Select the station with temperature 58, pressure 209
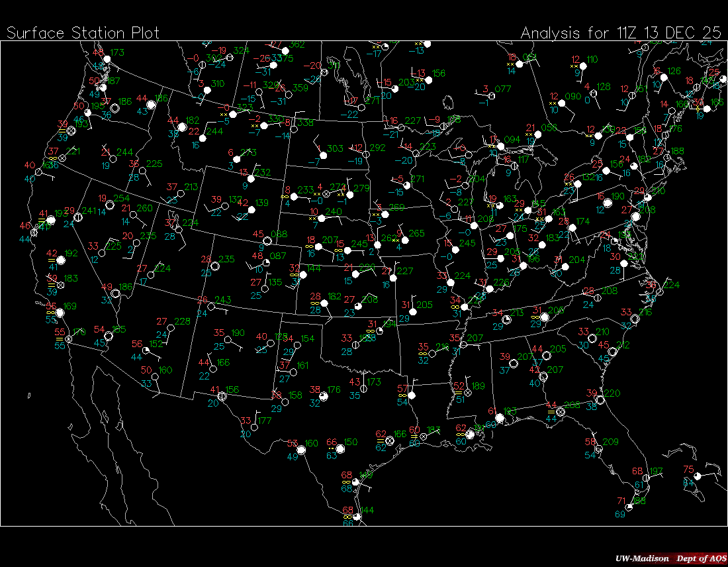Screen dimensions: 728x567 [600, 447]
